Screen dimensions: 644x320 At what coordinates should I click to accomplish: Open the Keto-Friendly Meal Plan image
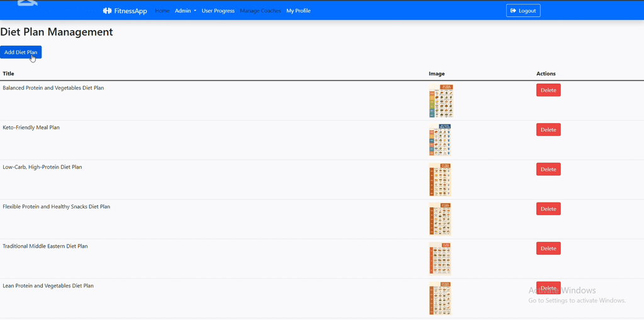pos(440,140)
